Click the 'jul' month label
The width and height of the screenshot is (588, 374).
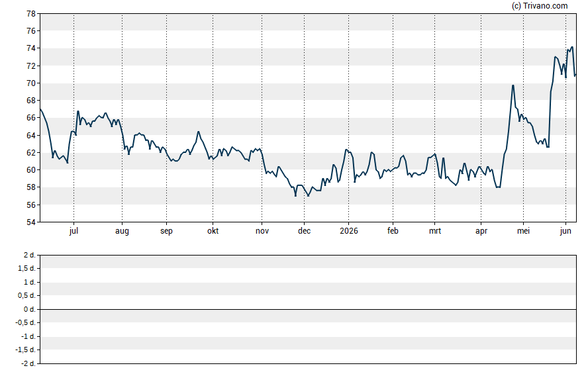coord(73,231)
